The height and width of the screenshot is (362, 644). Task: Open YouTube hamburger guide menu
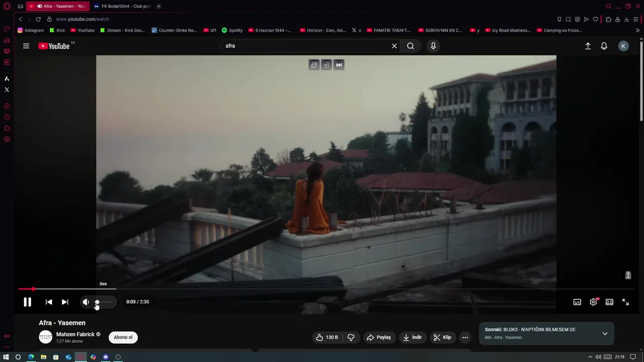[26, 46]
